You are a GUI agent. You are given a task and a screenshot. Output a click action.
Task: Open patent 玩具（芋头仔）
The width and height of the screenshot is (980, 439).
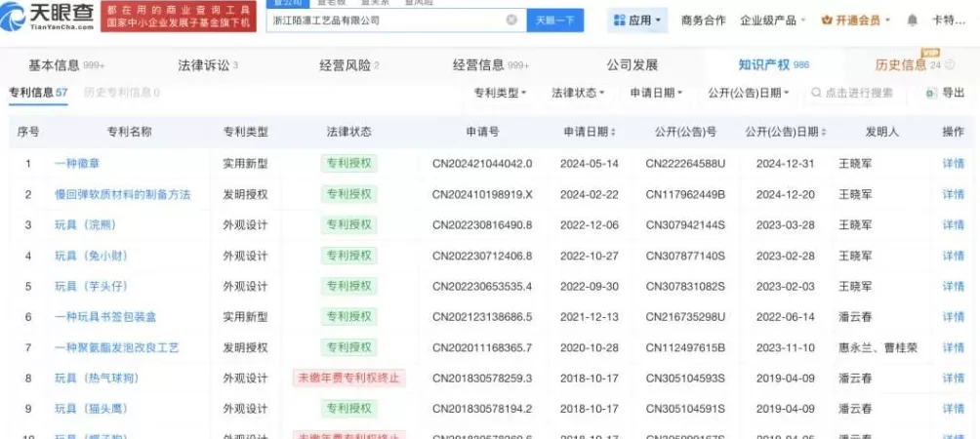[x=91, y=286]
